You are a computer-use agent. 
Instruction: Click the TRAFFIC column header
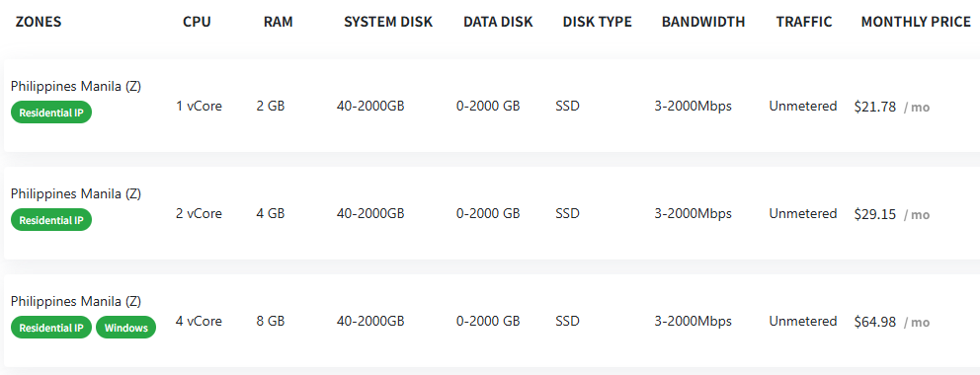click(804, 22)
